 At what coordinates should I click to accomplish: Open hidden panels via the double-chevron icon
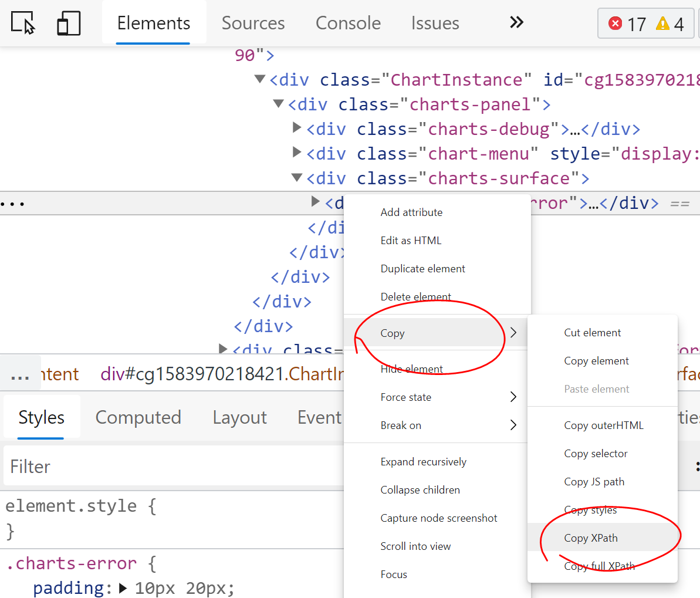pos(515,22)
